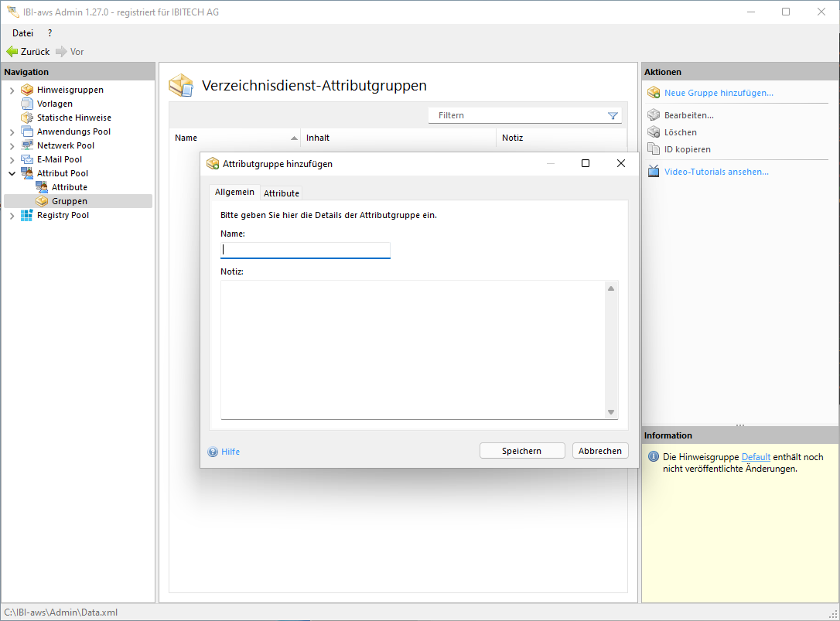Click the Video-Tutorials TV icon
840x621 pixels.
point(654,172)
